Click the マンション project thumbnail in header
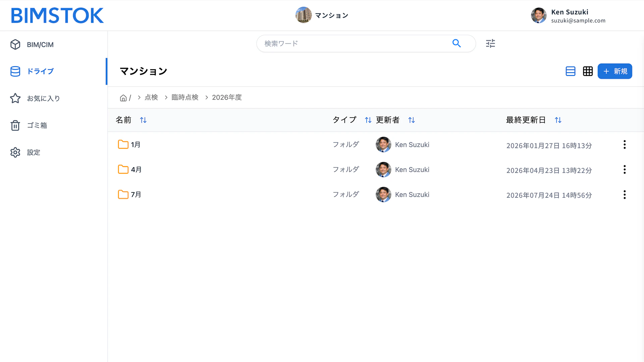Screen dimensions: 644x362 (x=304, y=15)
